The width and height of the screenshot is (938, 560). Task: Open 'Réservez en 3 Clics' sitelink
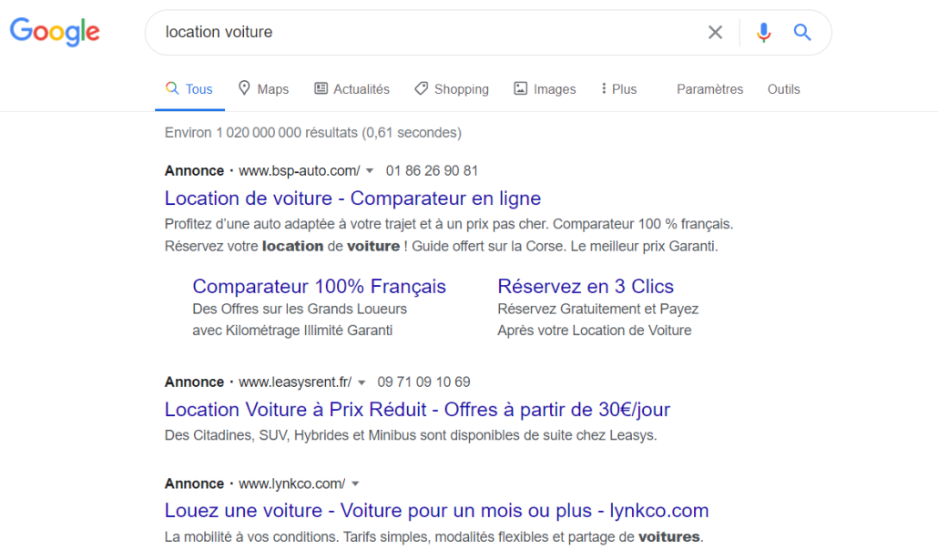click(586, 286)
